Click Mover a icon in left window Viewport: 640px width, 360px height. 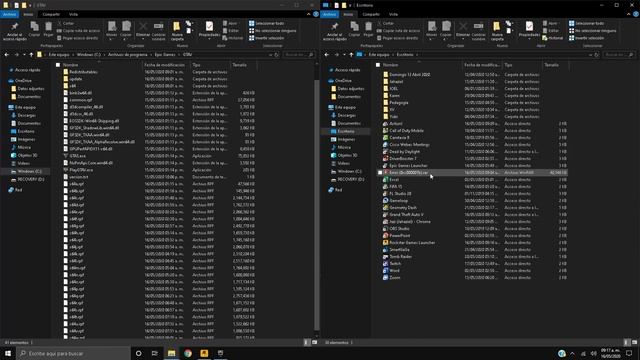pyautogui.click(x=111, y=31)
